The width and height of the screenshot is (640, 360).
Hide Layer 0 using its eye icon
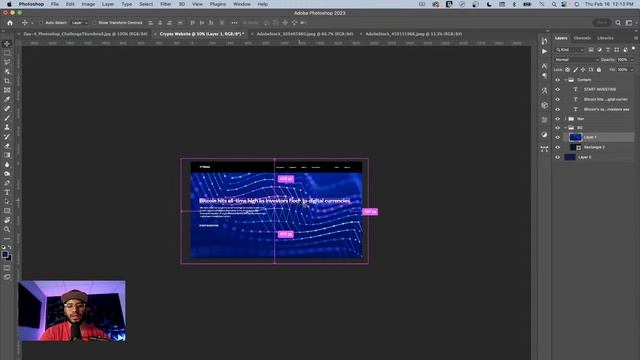click(x=558, y=157)
